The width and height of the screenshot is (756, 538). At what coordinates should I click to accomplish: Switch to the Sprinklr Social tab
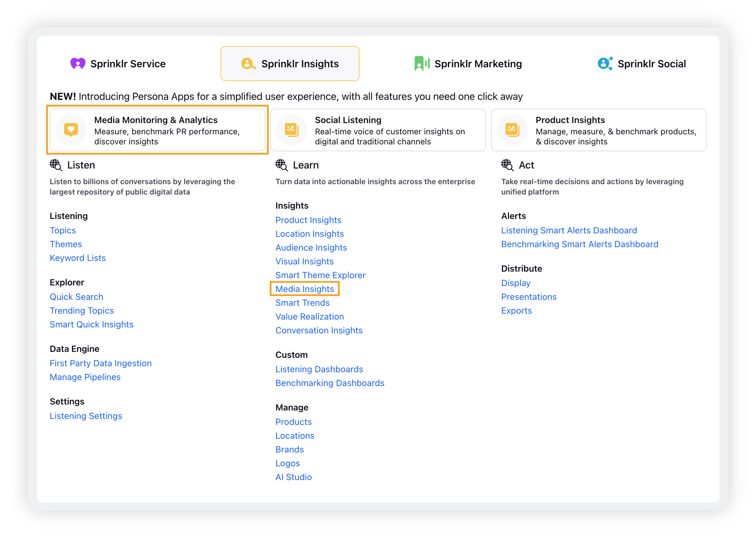coord(642,64)
